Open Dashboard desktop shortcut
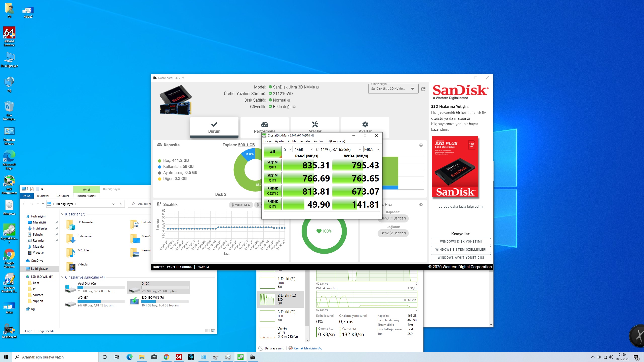The image size is (644, 362). click(9, 331)
